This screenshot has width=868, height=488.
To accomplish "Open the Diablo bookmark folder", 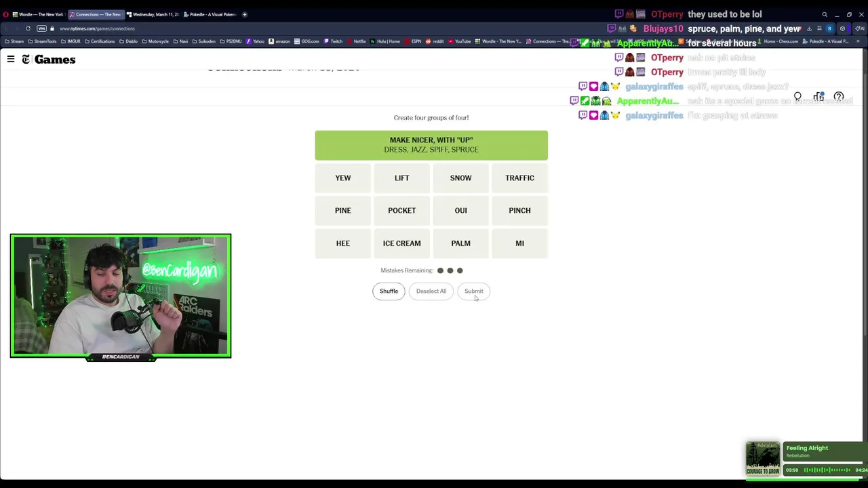I will click(129, 41).
